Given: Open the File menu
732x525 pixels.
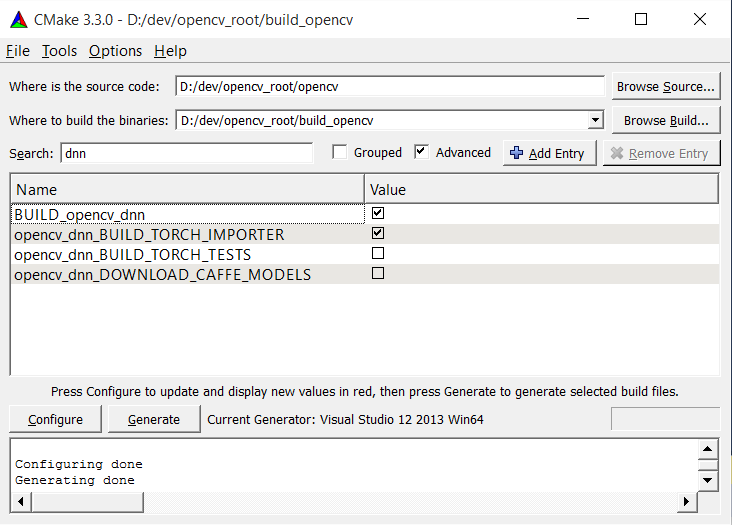Looking at the screenshot, I should click(18, 50).
